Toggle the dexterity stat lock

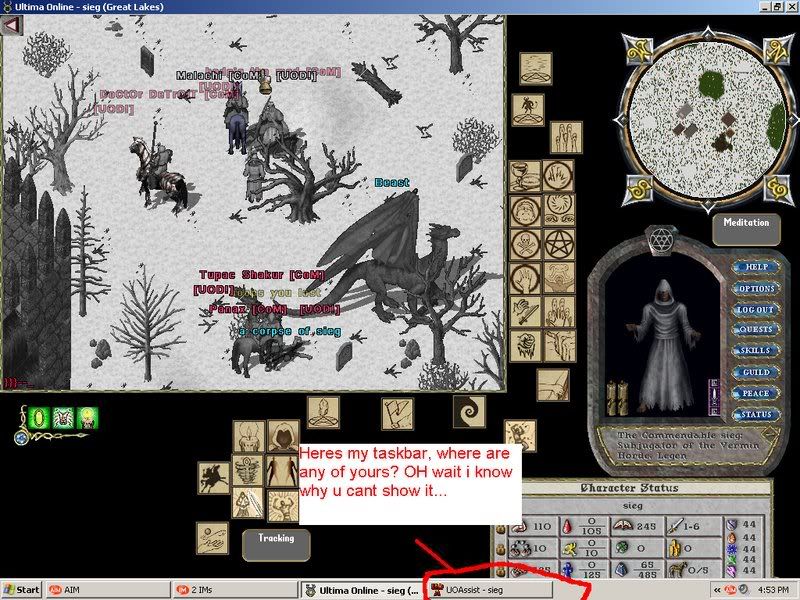point(501,549)
